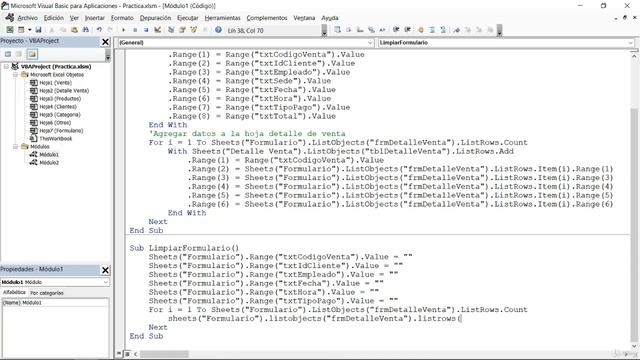This screenshot has height=360, width=640.
Task: Switch to the Por categorías properties tab
Action: [47, 293]
